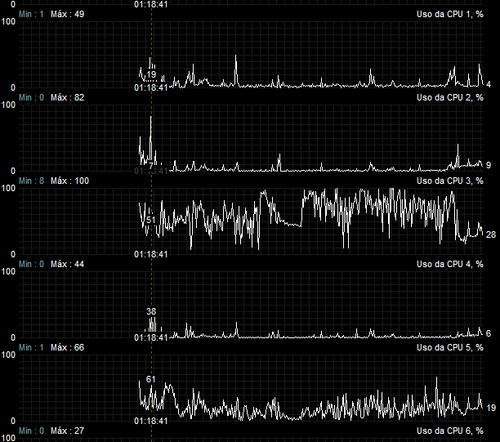Click the 'Uso da CPU 1, %' graph title
This screenshot has height=442, width=500.
click(450, 14)
